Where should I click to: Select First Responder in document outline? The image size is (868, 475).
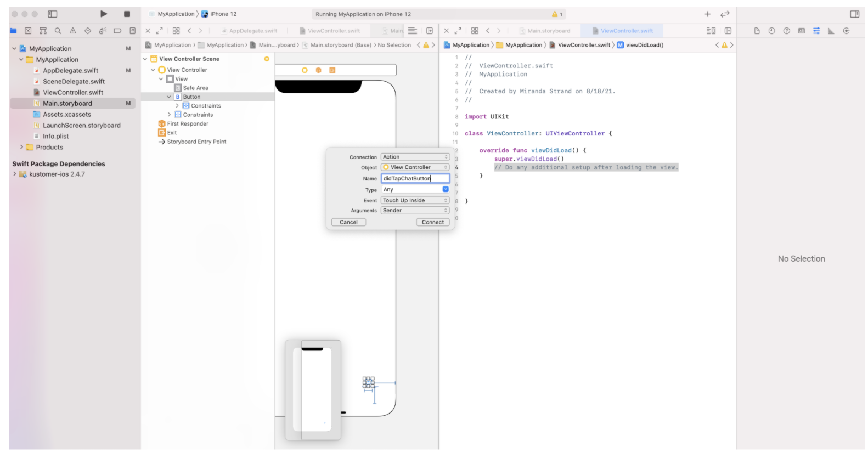pos(188,123)
